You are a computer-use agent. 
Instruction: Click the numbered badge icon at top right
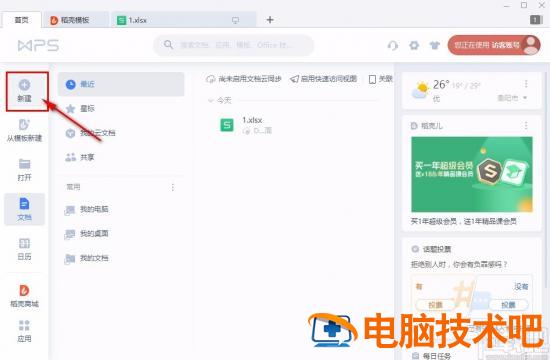point(536,20)
